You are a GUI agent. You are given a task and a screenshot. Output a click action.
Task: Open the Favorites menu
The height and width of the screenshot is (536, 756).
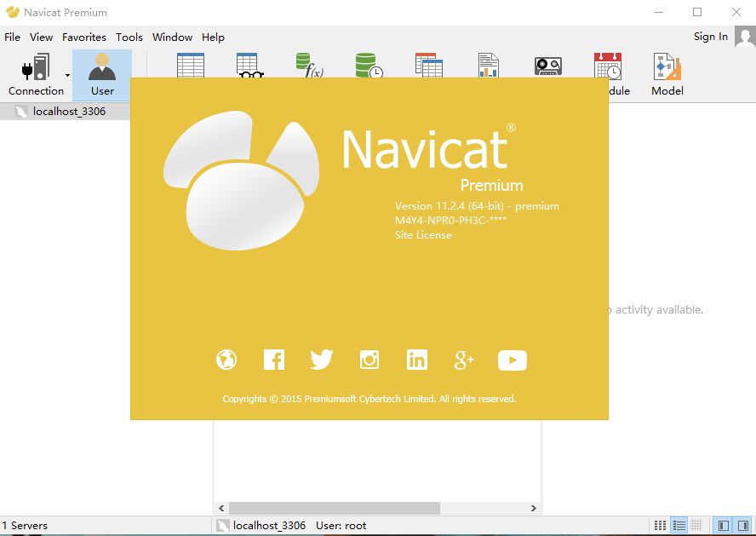(84, 37)
